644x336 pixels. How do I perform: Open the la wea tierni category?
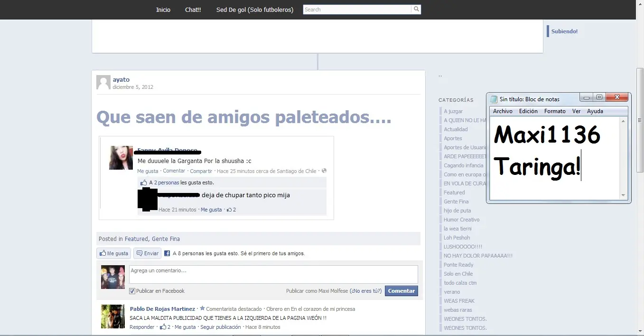coord(457,229)
